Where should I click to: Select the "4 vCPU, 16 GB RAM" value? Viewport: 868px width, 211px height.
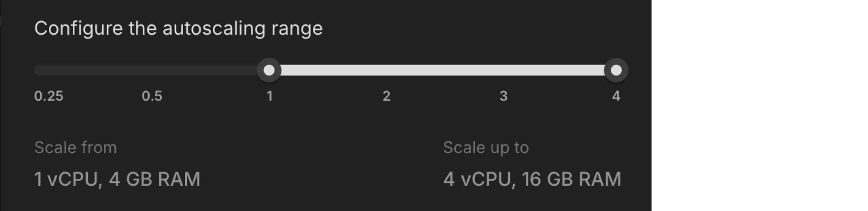(x=532, y=179)
